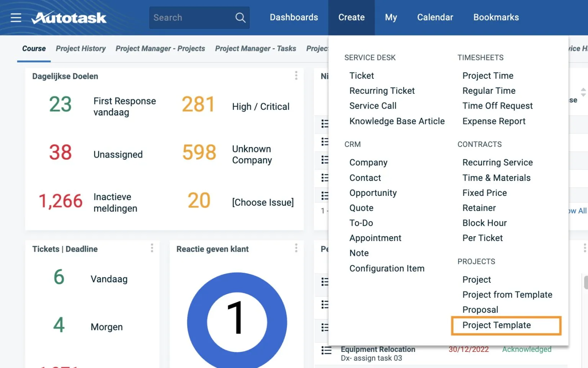
Task: Click the search magnifying glass icon
Action: 240,17
